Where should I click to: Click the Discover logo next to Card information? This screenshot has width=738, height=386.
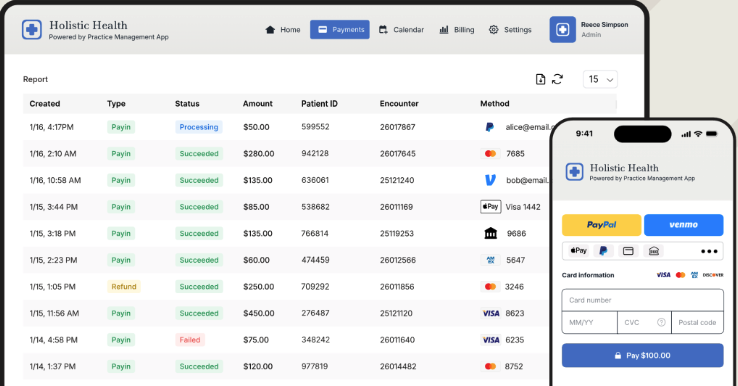click(x=713, y=275)
